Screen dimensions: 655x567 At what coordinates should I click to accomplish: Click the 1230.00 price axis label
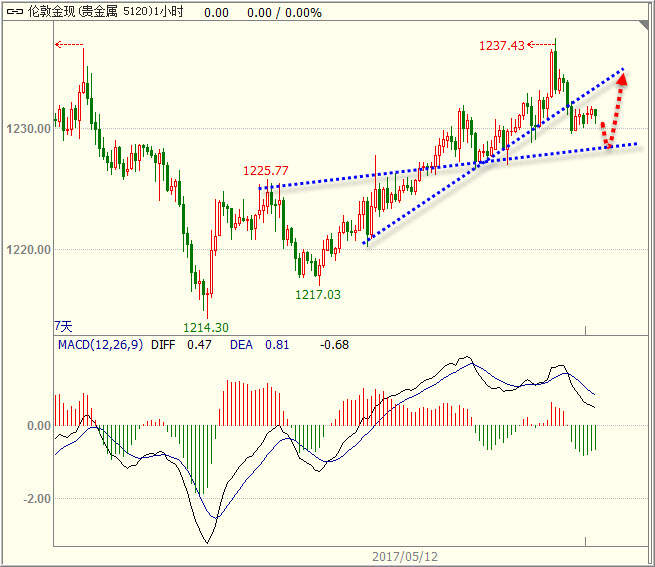click(29, 128)
